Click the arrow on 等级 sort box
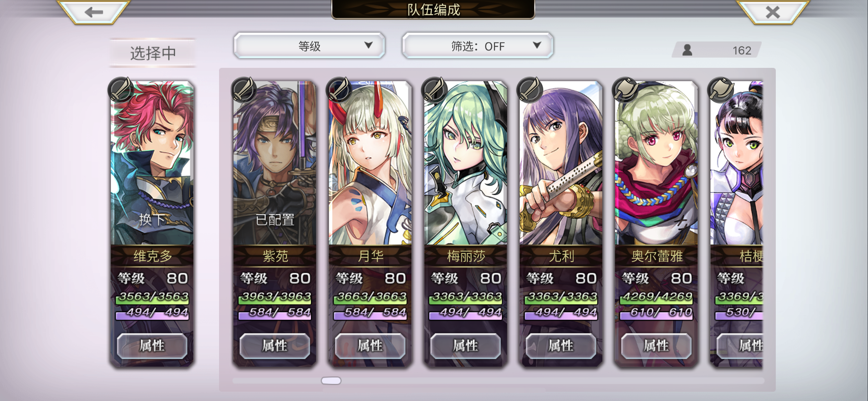The image size is (868, 401). (369, 45)
